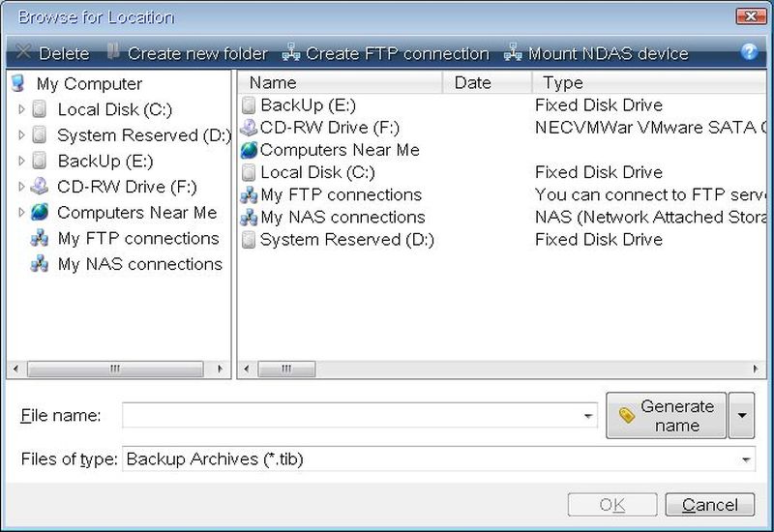The image size is (774, 532).
Task: Click My NAS connections icon in tree
Action: coord(40,264)
